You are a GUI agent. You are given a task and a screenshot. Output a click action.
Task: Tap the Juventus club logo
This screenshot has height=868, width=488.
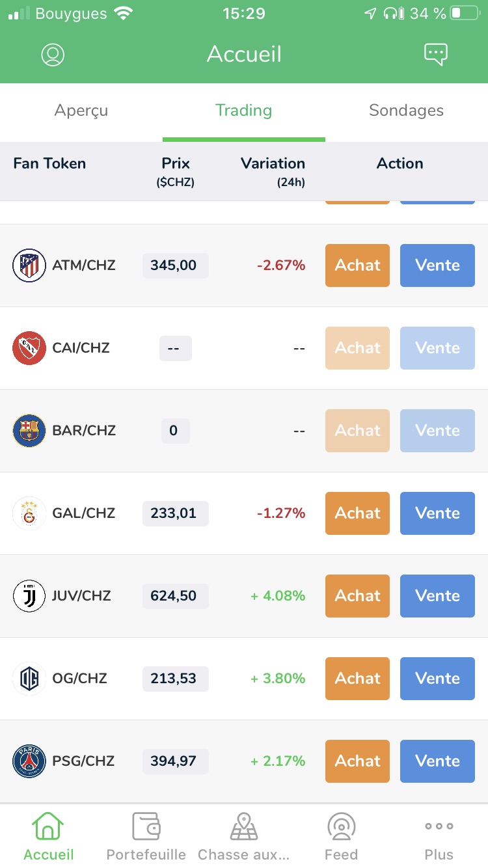(29, 596)
